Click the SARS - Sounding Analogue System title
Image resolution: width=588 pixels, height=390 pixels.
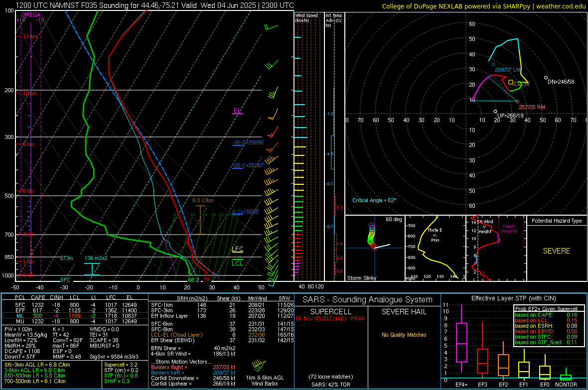pyautogui.click(x=368, y=300)
